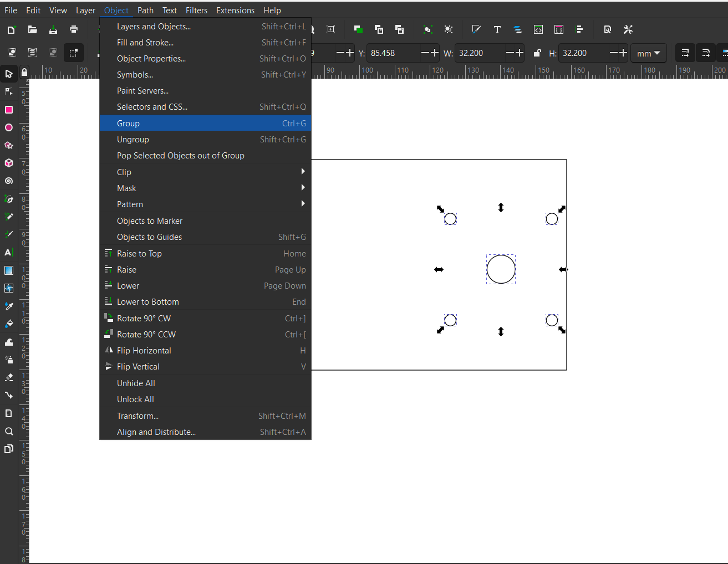Click the Print icon in the toolbar

pyautogui.click(x=74, y=30)
